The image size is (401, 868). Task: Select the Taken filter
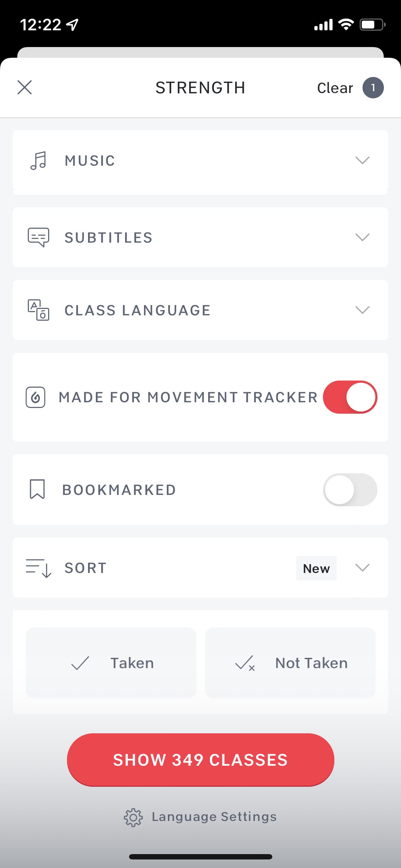click(110, 662)
